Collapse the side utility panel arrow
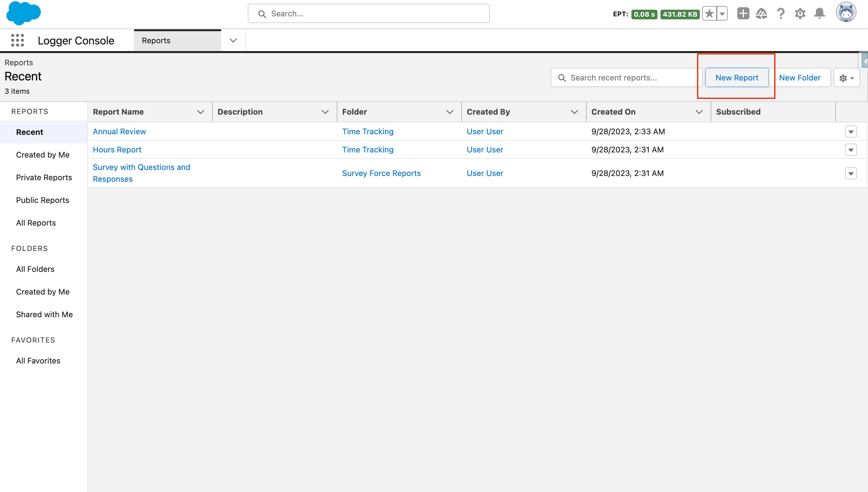Image resolution: width=868 pixels, height=492 pixels. 865,61
